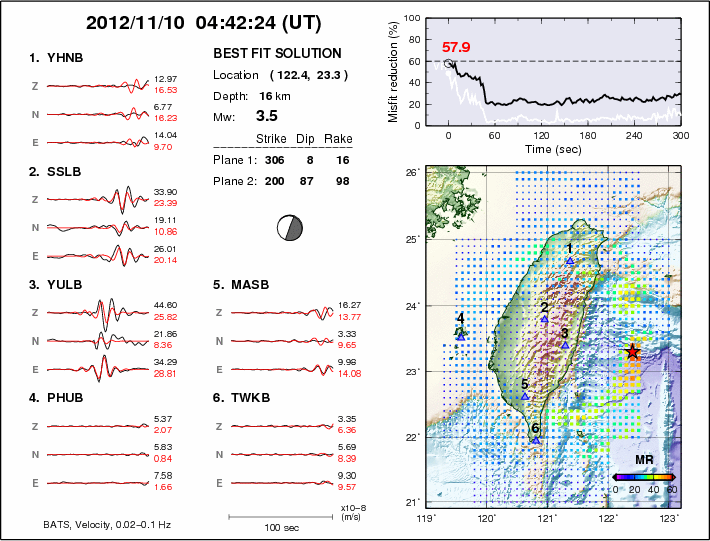Click the BEST FIT SOLUTION heading
Screen dimensions: 710x541
(x=277, y=53)
